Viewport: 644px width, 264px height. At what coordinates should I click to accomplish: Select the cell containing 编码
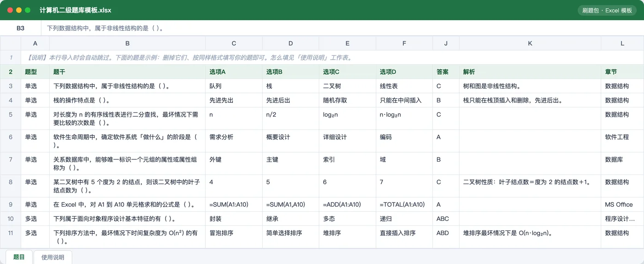point(404,141)
